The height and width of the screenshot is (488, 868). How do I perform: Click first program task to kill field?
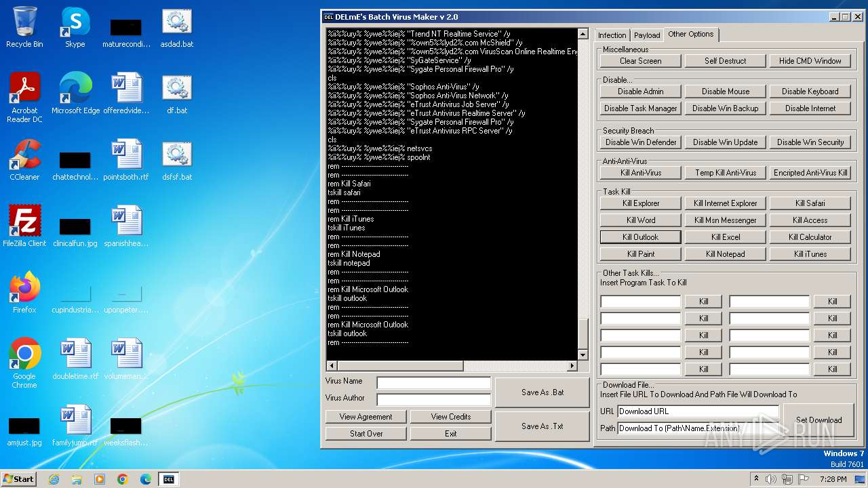tap(640, 302)
